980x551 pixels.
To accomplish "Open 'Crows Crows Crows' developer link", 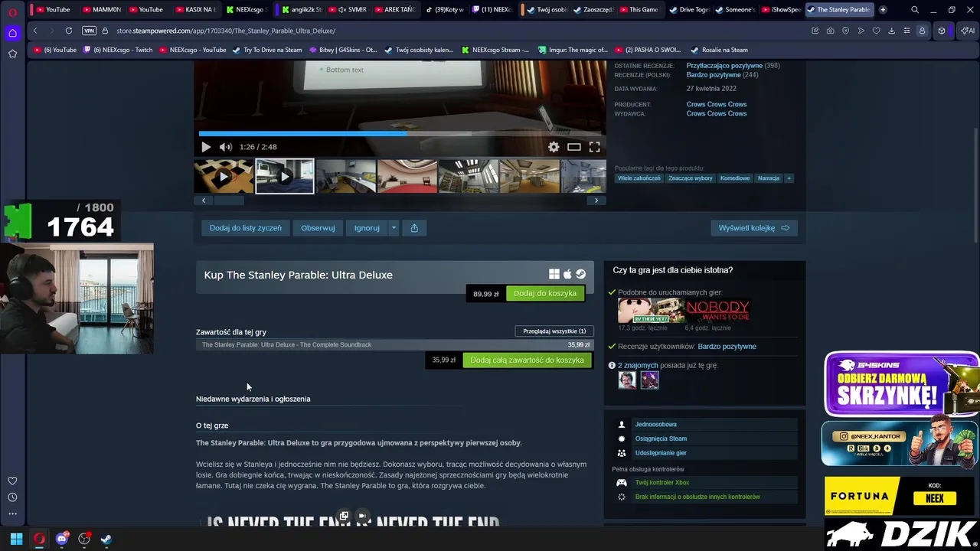I will (717, 104).
